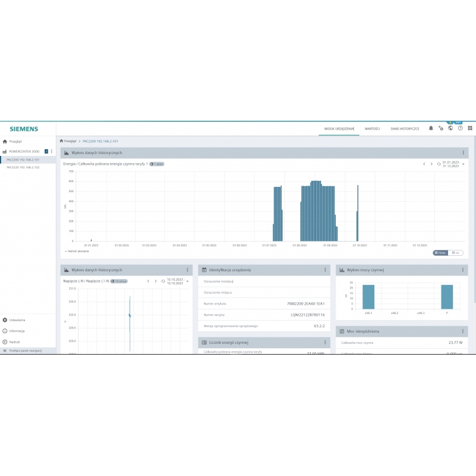Open the notifications bell icon
Viewport: 476px width, 476px height.
[431, 128]
